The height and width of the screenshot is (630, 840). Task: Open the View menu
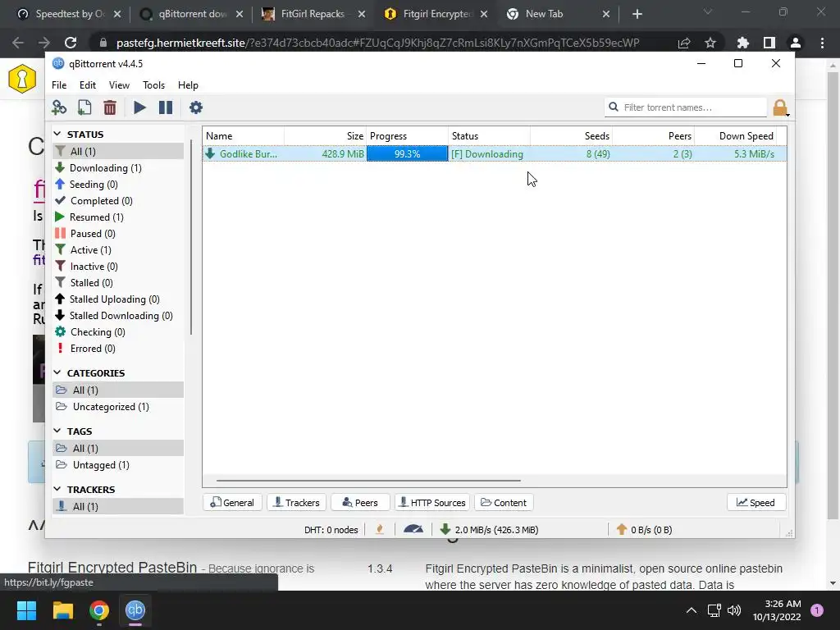(x=119, y=85)
